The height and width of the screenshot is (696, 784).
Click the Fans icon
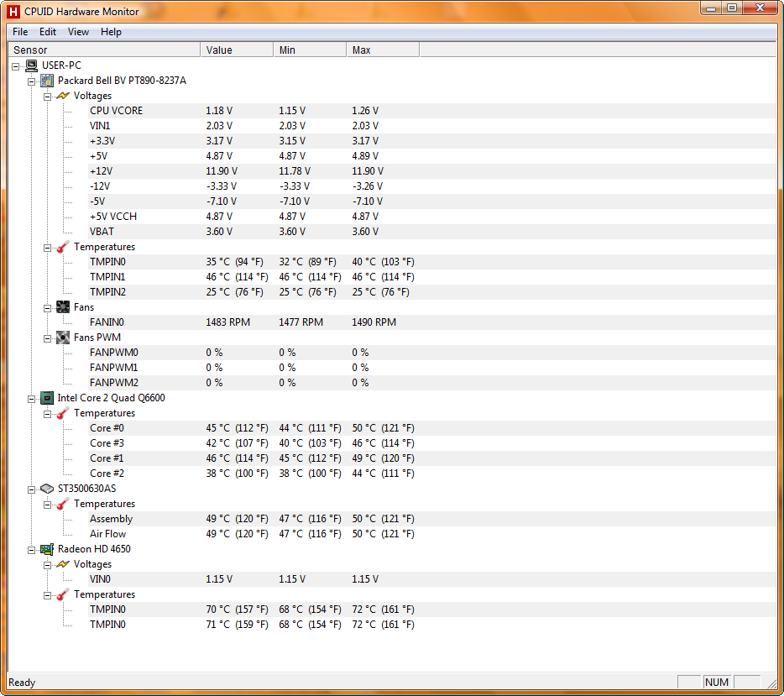point(62,307)
